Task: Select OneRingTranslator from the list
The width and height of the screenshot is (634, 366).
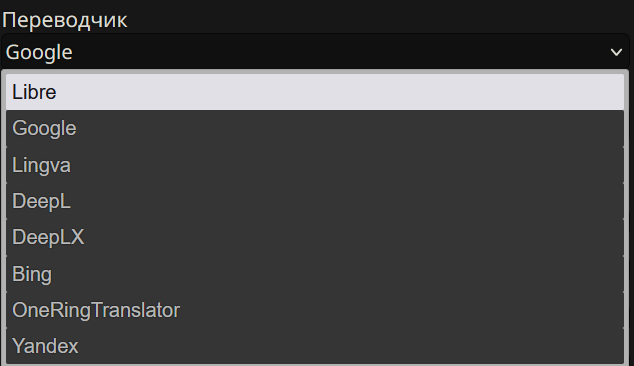Action: tap(315, 310)
